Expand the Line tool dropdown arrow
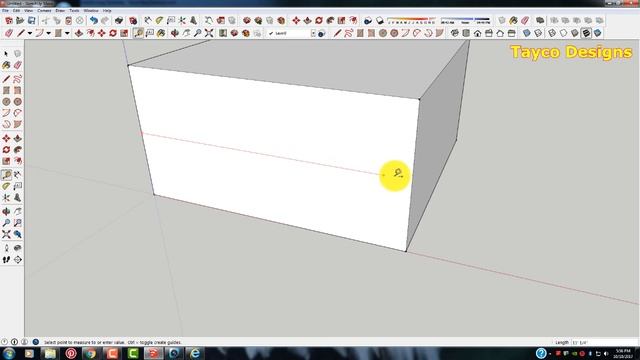This screenshot has width=640, height=360. coord(29,33)
